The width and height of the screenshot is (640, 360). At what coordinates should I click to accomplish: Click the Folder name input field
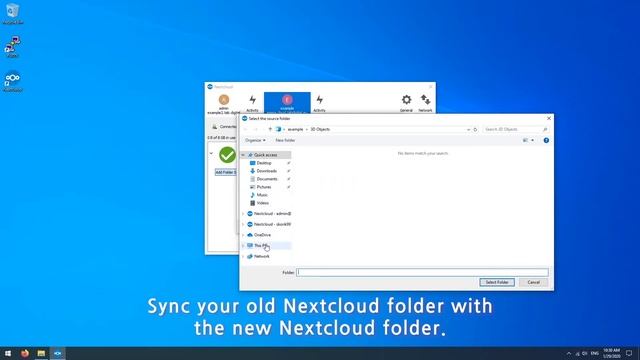click(x=422, y=272)
